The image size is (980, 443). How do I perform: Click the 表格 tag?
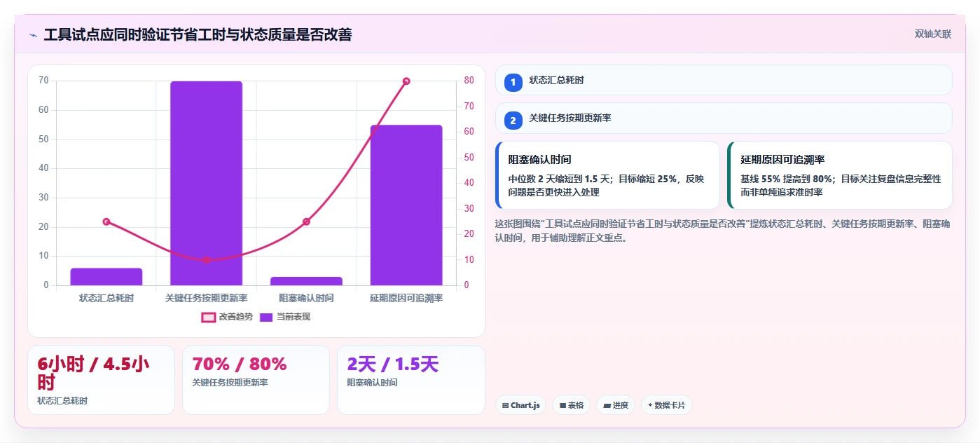tap(571, 405)
